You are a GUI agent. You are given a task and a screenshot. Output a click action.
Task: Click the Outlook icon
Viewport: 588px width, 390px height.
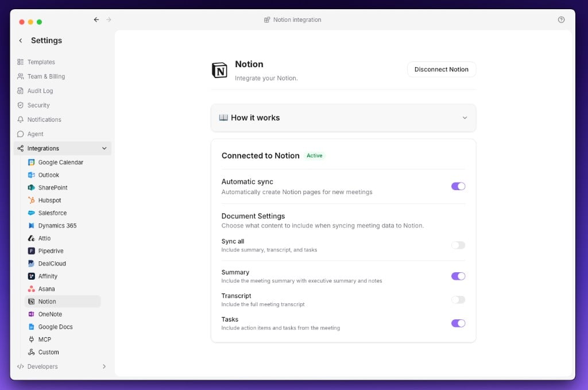(x=32, y=175)
